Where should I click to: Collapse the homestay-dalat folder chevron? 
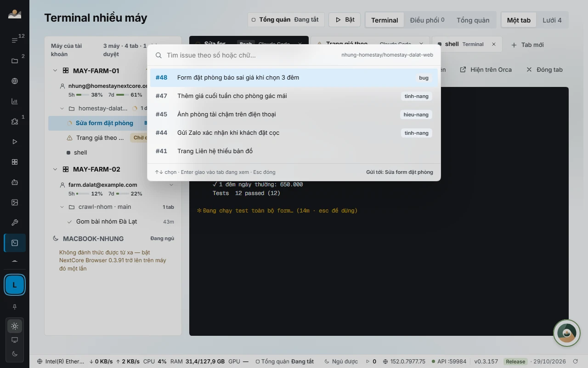click(x=62, y=109)
